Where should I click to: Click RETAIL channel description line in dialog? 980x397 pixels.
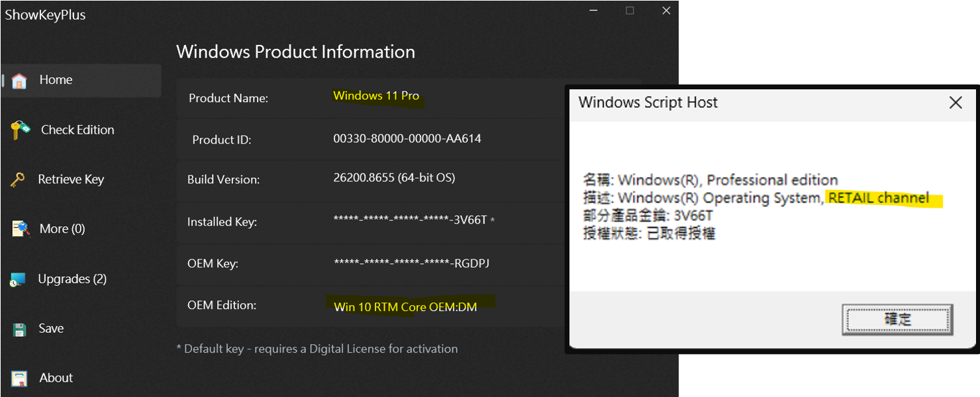point(756,198)
